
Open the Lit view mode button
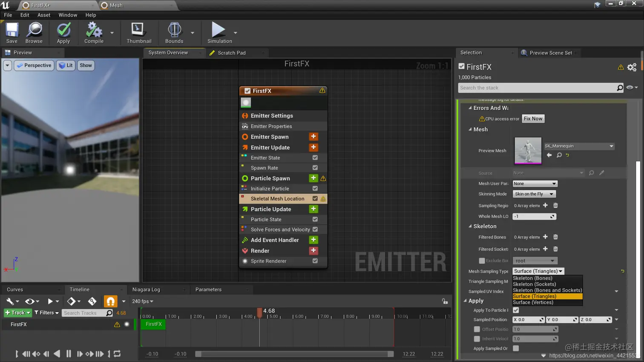click(66, 66)
